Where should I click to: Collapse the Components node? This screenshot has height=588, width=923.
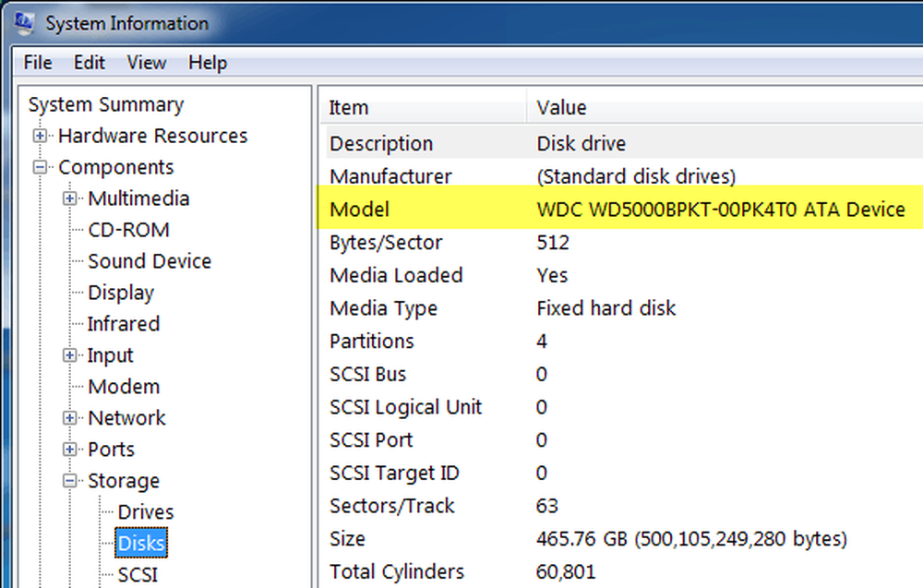(40, 167)
